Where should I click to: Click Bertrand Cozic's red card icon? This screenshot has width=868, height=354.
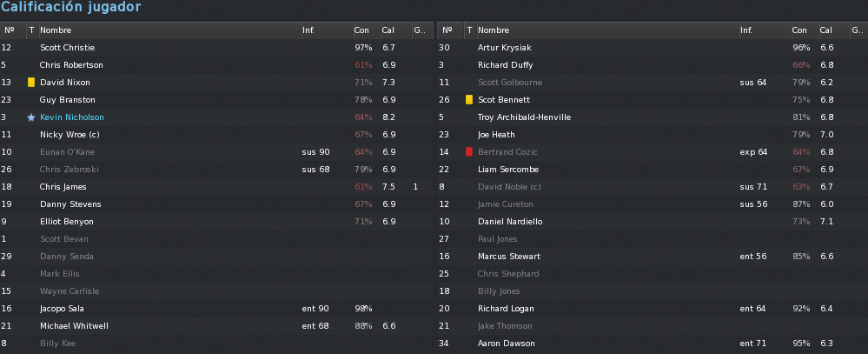pyautogui.click(x=469, y=152)
